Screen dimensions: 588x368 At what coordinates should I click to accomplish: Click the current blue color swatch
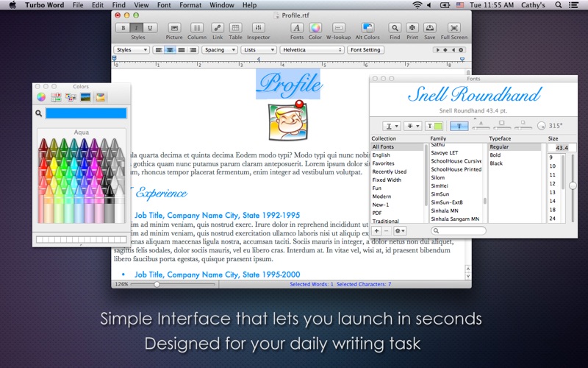click(x=86, y=113)
